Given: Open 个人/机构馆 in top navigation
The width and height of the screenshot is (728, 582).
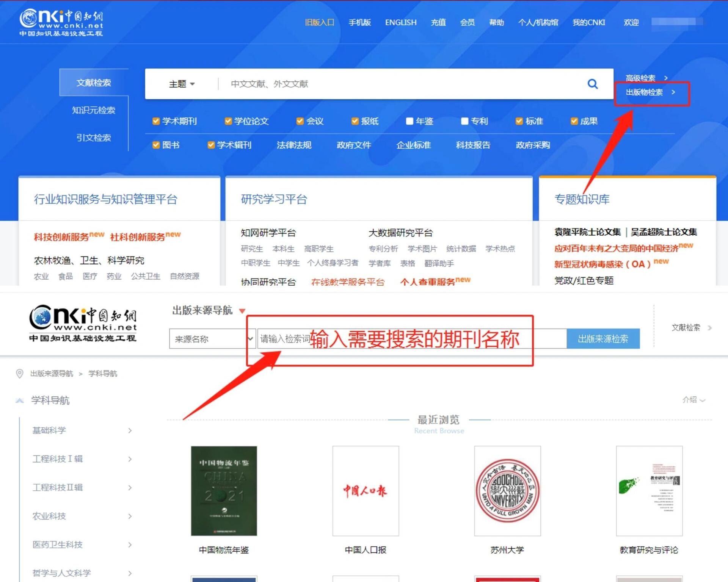Looking at the screenshot, I should 538,22.
